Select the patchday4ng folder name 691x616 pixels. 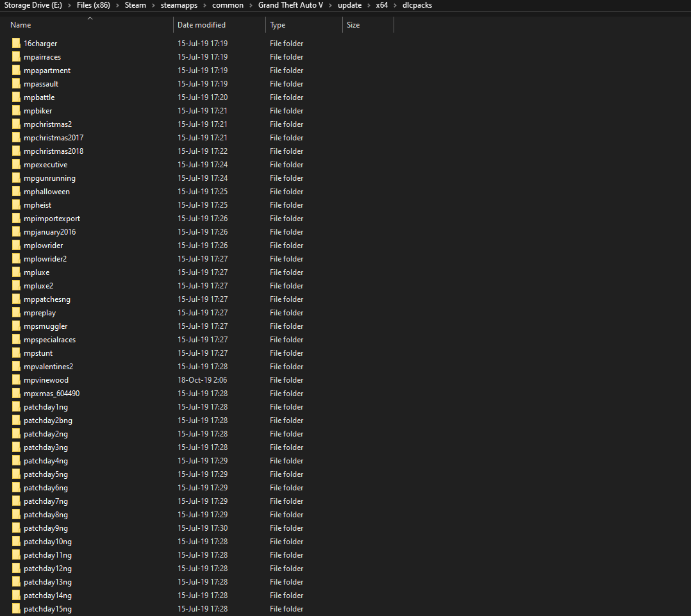click(x=46, y=461)
